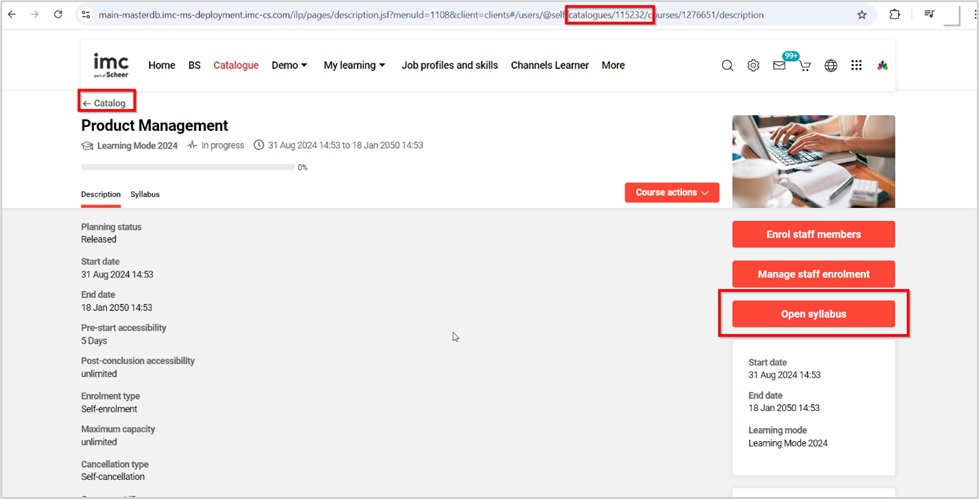Click the Open syllabus button

(x=813, y=314)
